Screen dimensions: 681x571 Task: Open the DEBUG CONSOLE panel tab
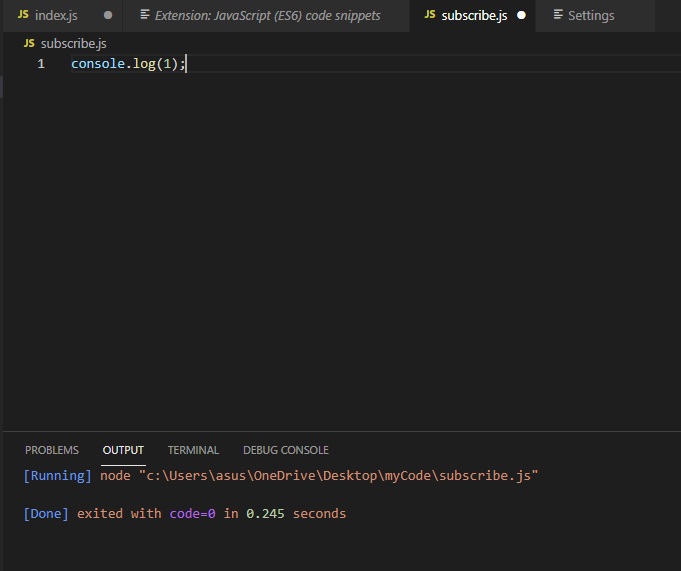[286, 450]
